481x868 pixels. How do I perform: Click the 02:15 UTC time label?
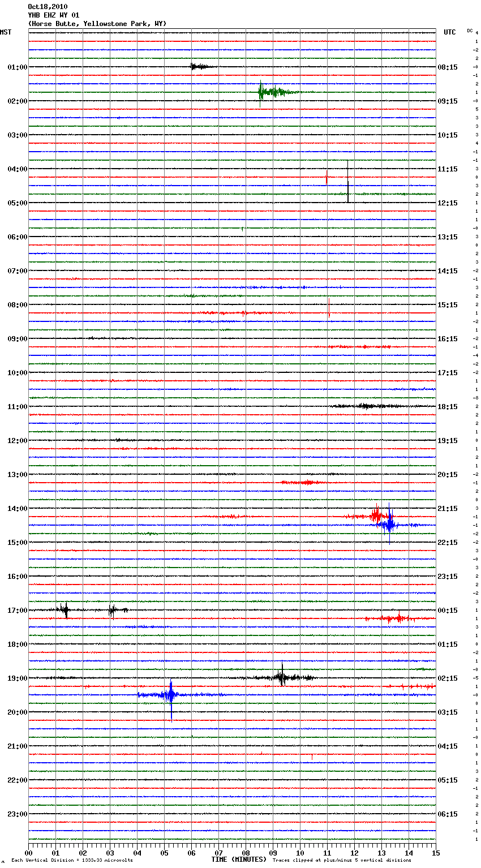[x=448, y=678]
